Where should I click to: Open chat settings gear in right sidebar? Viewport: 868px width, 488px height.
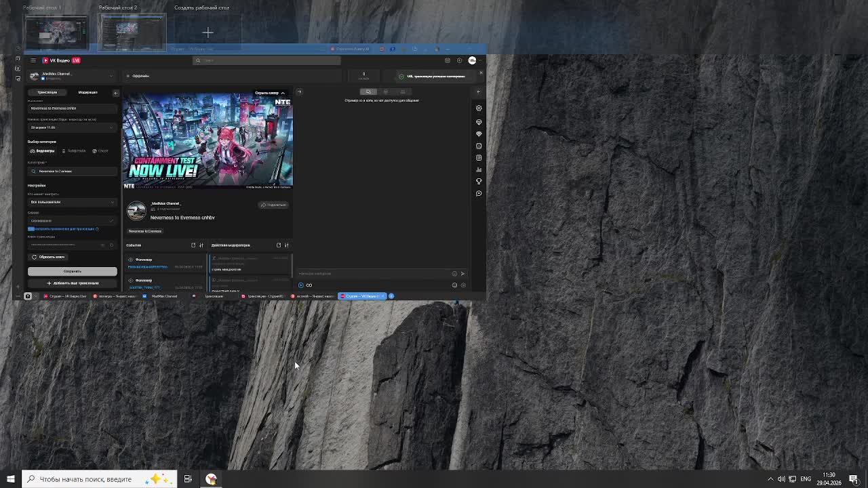pos(479,108)
